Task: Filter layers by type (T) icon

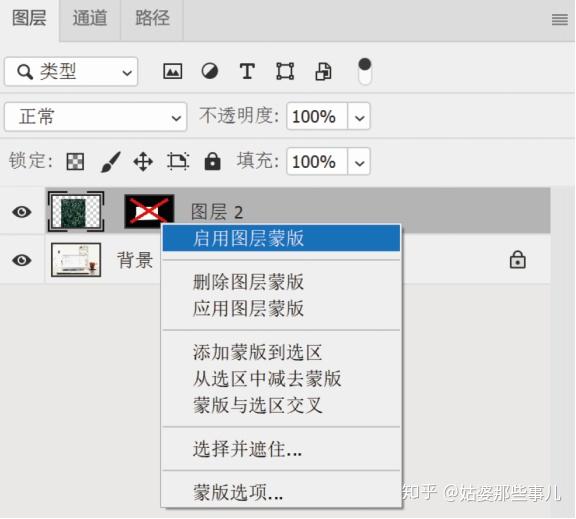Action: (x=247, y=71)
